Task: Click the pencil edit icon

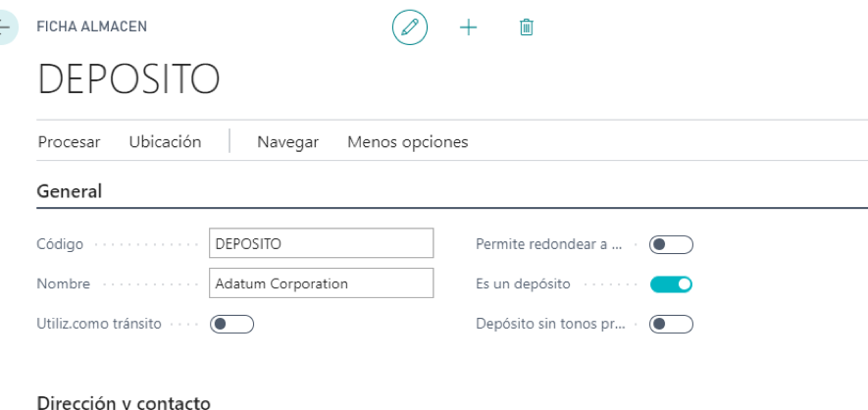Action: pyautogui.click(x=410, y=27)
